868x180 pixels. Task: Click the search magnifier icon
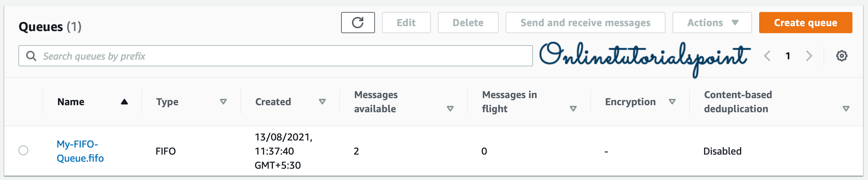[31, 56]
